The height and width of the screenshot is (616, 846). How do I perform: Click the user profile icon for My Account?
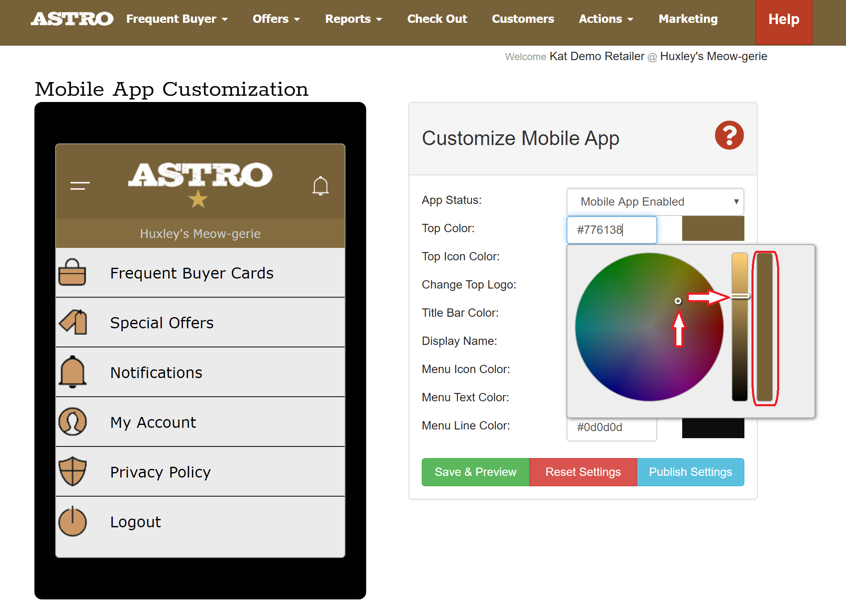(73, 422)
